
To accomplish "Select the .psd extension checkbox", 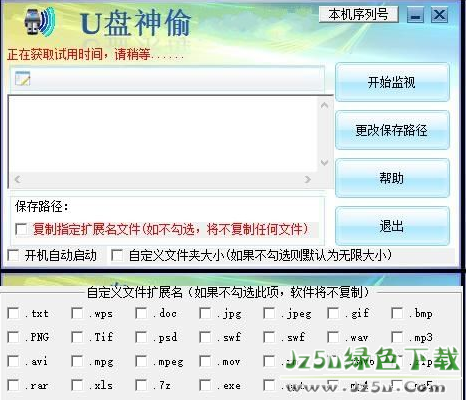I will click(x=141, y=337).
